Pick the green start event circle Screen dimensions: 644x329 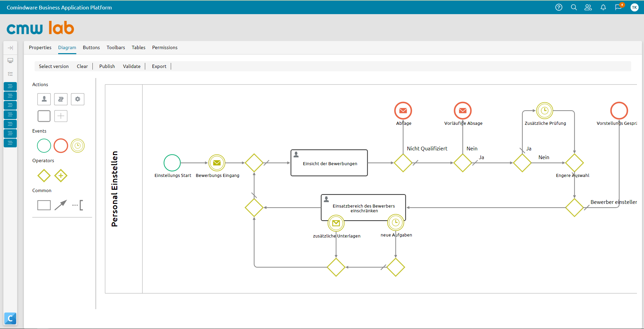[x=44, y=146]
